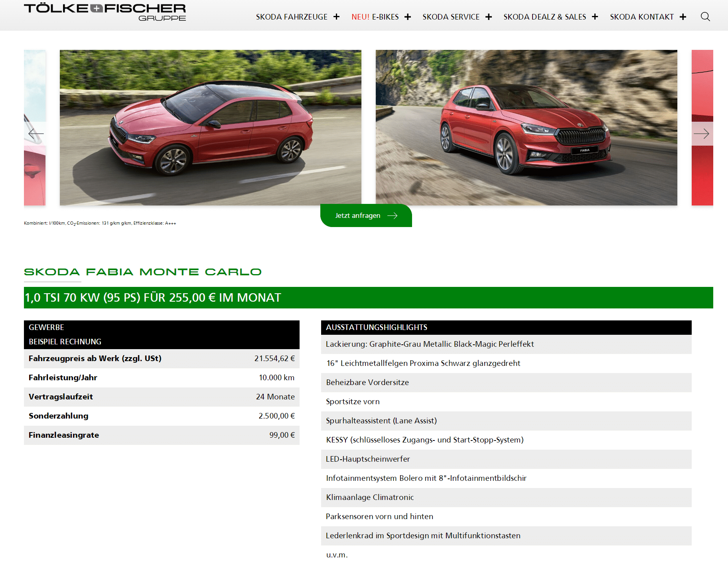Select Spurhalteassistent (Lane Assist) row
Viewport: 728px width, 563px height.
[x=506, y=421]
